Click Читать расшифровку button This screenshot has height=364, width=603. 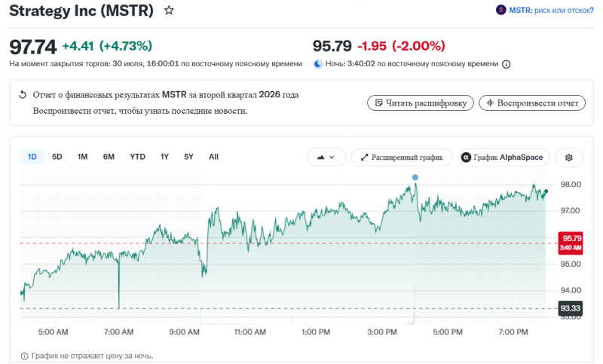coord(421,103)
